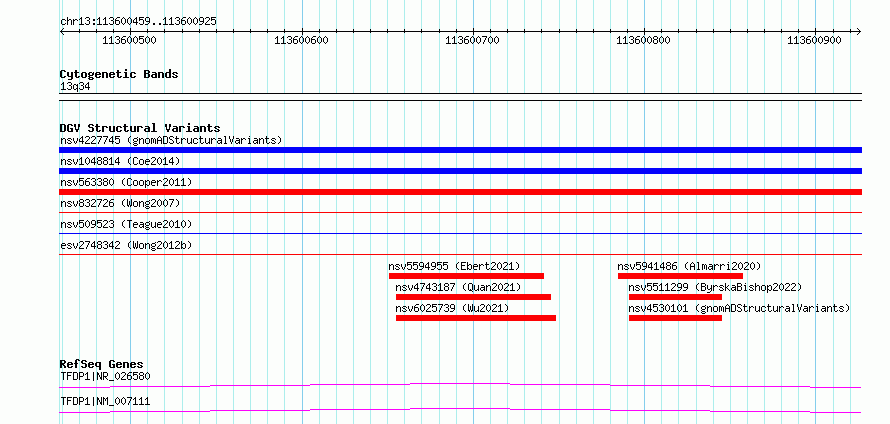Click the chr13:113600459..113600925 region label
Screen dimensions: 890x424
(138, 22)
